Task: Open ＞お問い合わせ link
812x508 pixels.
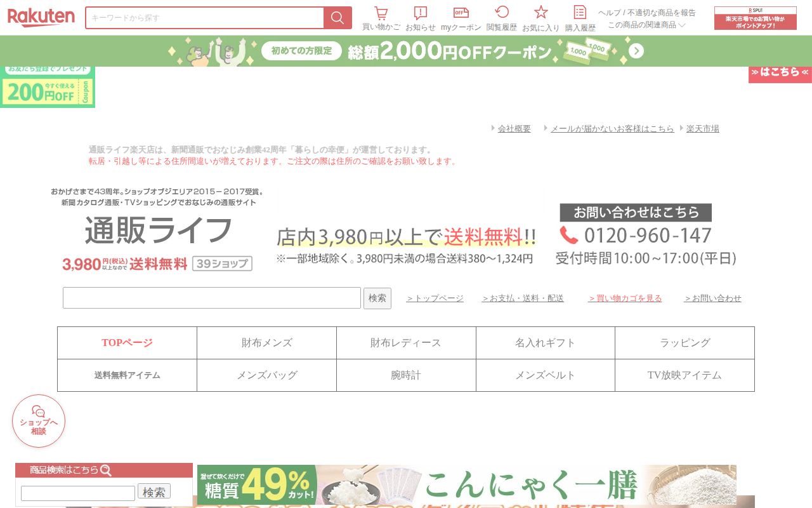Action: [713, 298]
